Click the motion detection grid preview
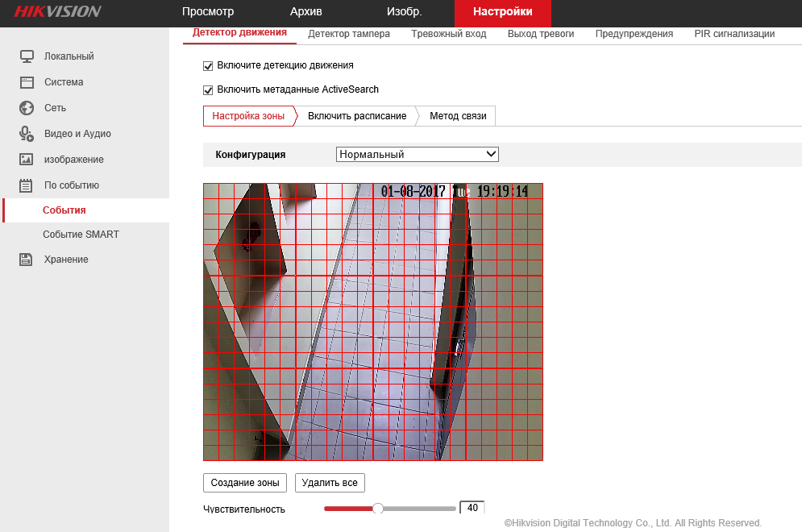 (x=373, y=322)
